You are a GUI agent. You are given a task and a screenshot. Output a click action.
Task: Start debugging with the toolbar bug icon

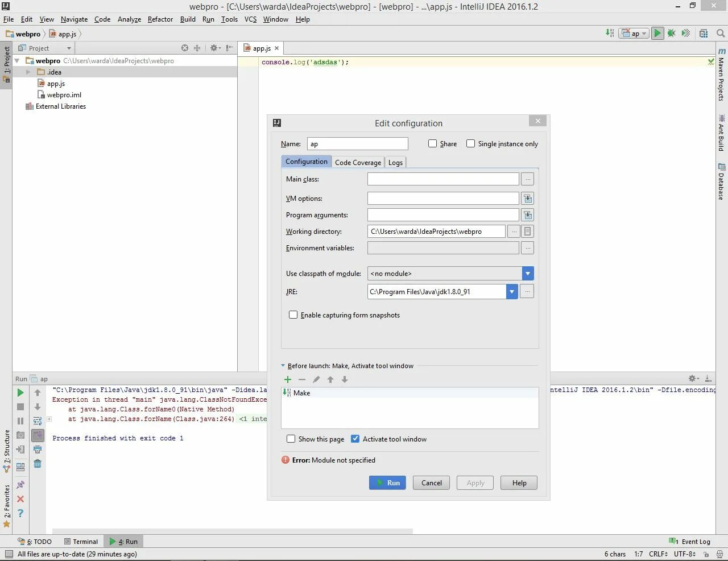[672, 34]
